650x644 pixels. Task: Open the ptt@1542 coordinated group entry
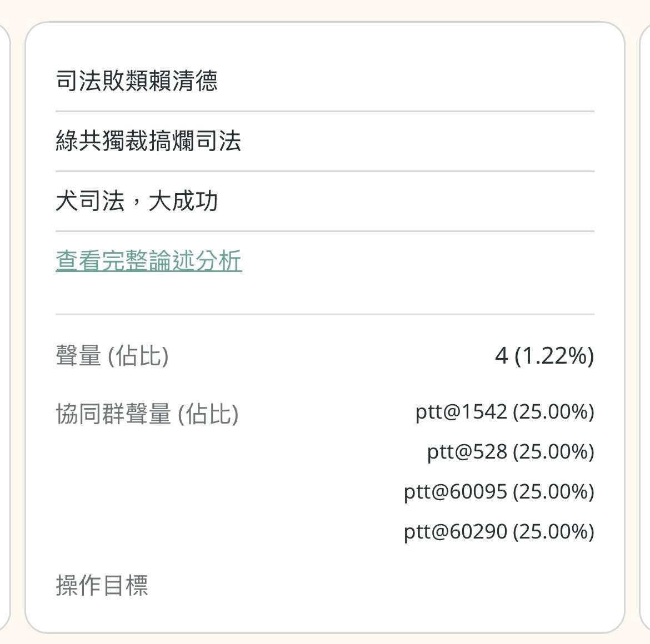coord(504,412)
